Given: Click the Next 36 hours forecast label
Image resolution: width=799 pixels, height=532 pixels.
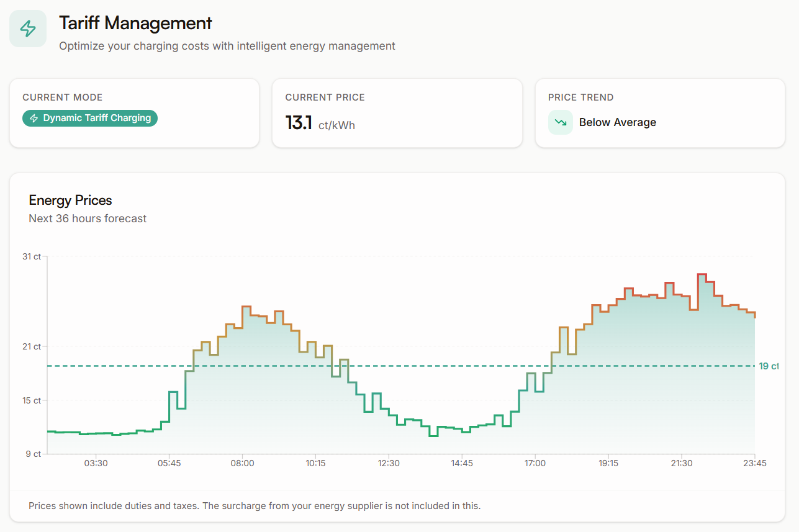Looking at the screenshot, I should [x=87, y=219].
